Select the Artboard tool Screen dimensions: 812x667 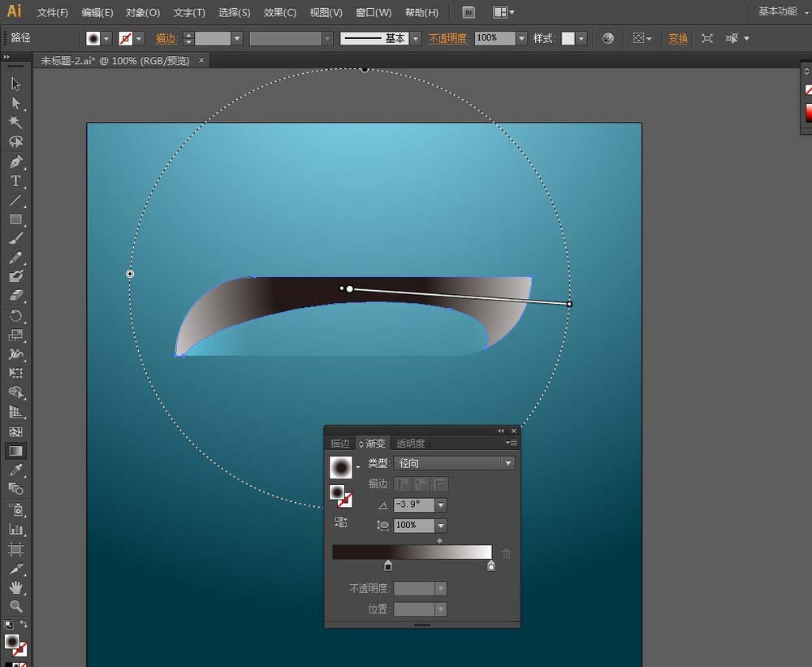pos(15,549)
